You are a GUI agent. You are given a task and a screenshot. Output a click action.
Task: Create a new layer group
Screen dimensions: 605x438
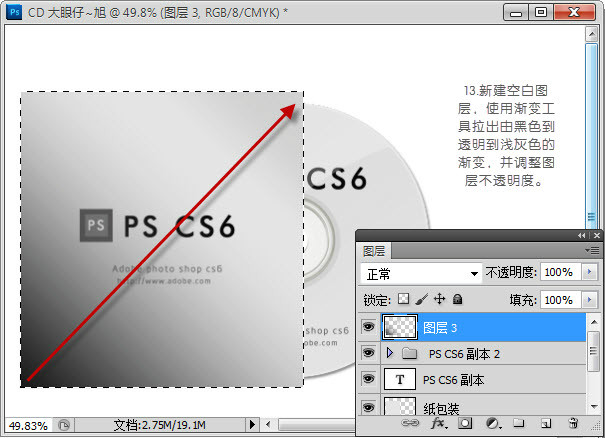[519, 425]
